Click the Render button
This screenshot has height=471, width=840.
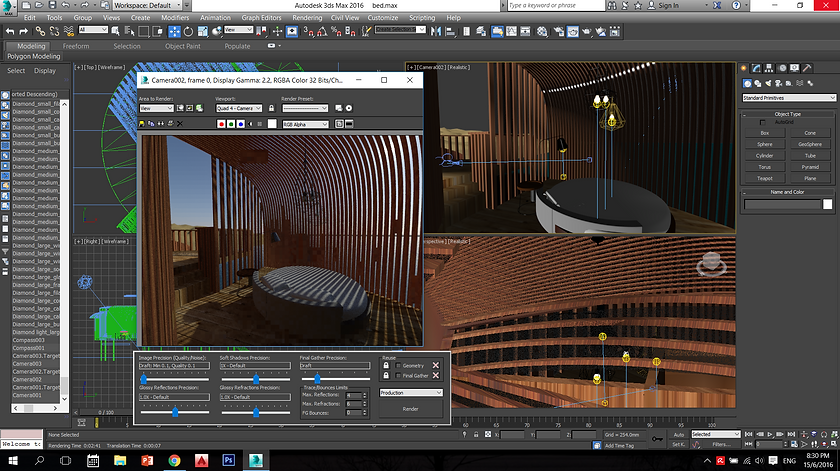411,409
